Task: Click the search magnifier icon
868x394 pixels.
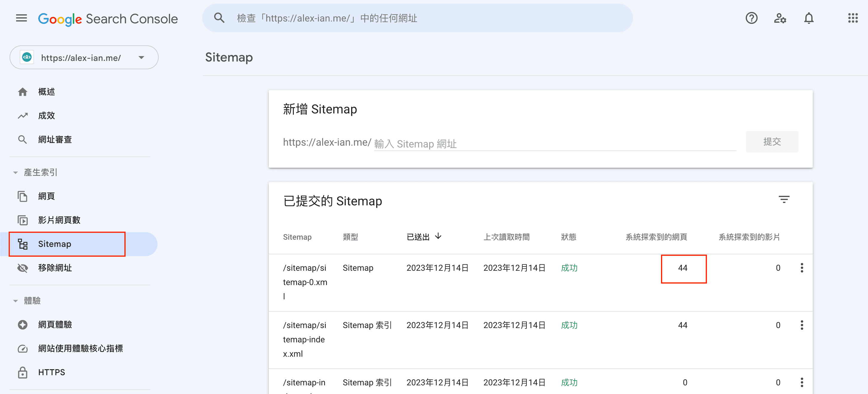Action: [219, 18]
